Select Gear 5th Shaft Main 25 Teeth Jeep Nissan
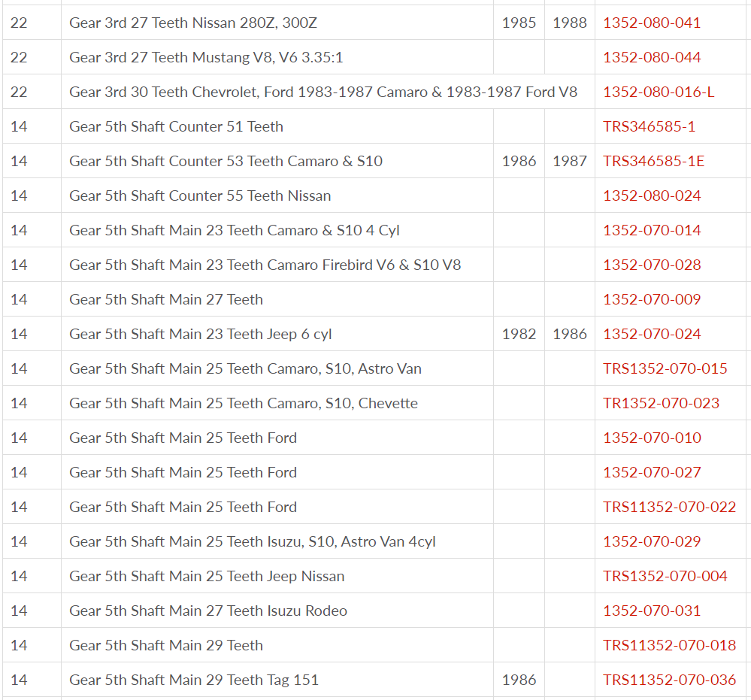Image resolution: width=751 pixels, height=700 pixels. [207, 576]
